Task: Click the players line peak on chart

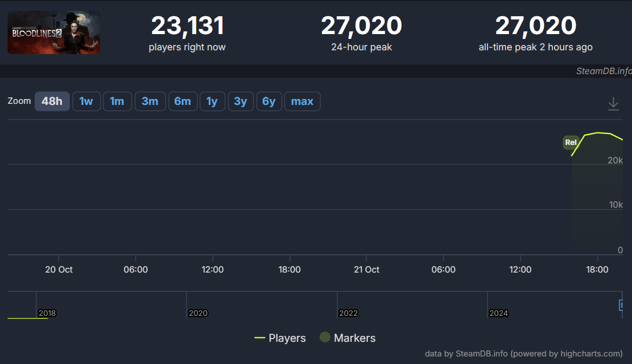Action: point(598,133)
